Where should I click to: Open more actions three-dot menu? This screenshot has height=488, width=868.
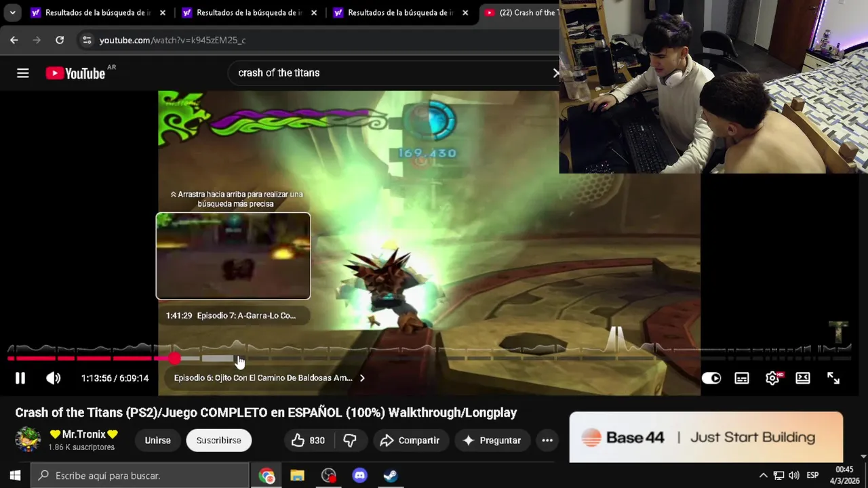point(547,441)
